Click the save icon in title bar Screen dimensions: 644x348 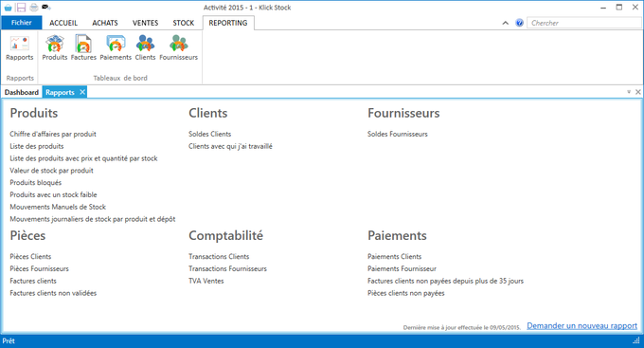pyautogui.click(x=21, y=7)
